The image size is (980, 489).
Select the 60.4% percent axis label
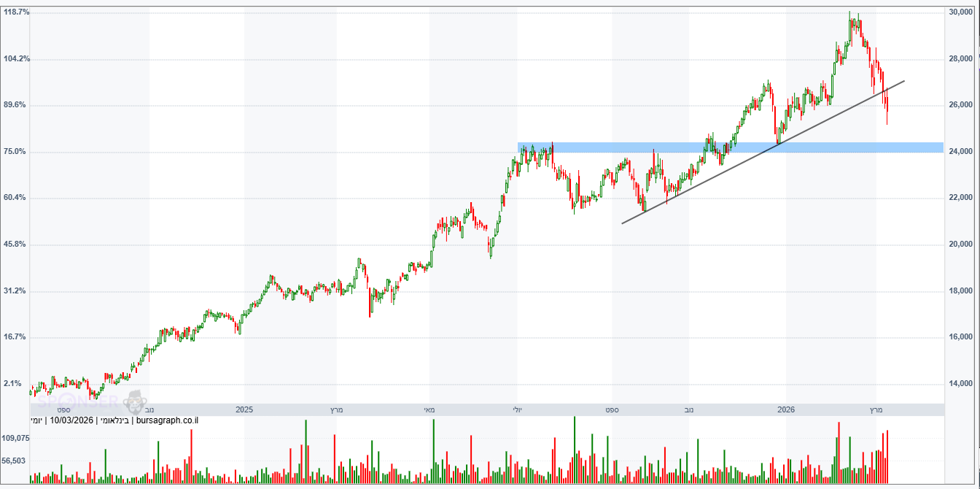(x=16, y=198)
